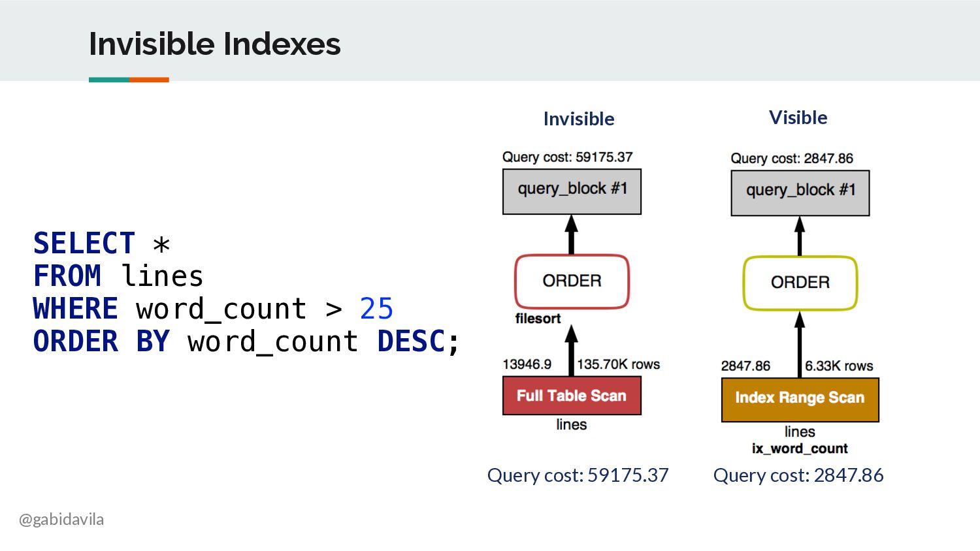Click the 135.70K rows label
Viewport: 980px width, 551px height.
coord(618,364)
